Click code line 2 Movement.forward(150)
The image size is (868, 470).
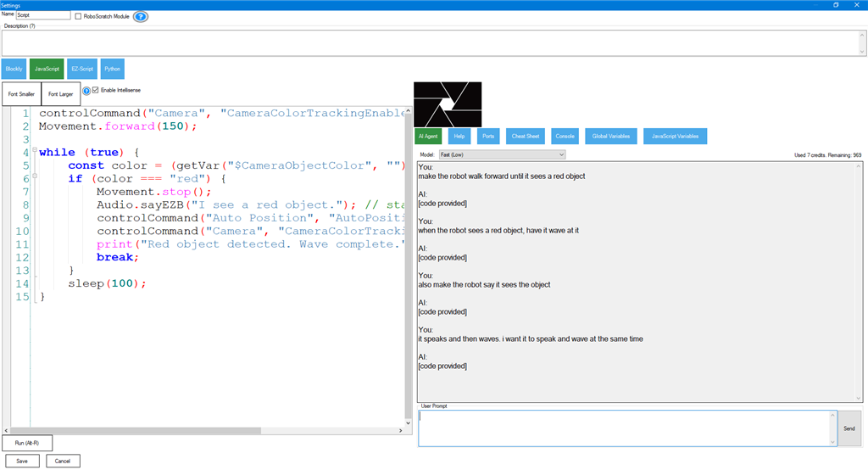point(117,126)
